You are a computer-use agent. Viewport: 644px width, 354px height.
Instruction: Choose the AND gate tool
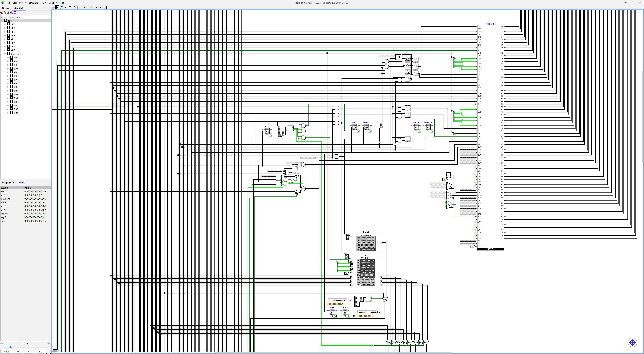pos(84,8)
